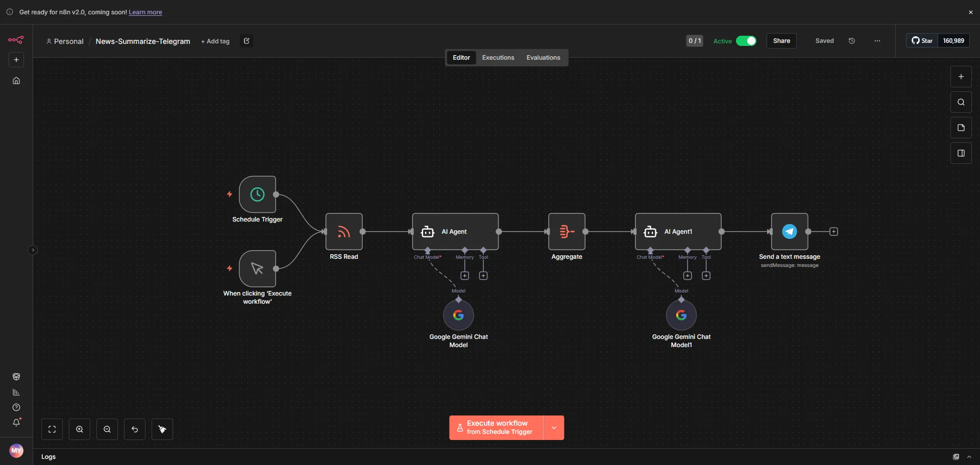Click the Share button
This screenshot has height=465, width=980.
(x=781, y=41)
